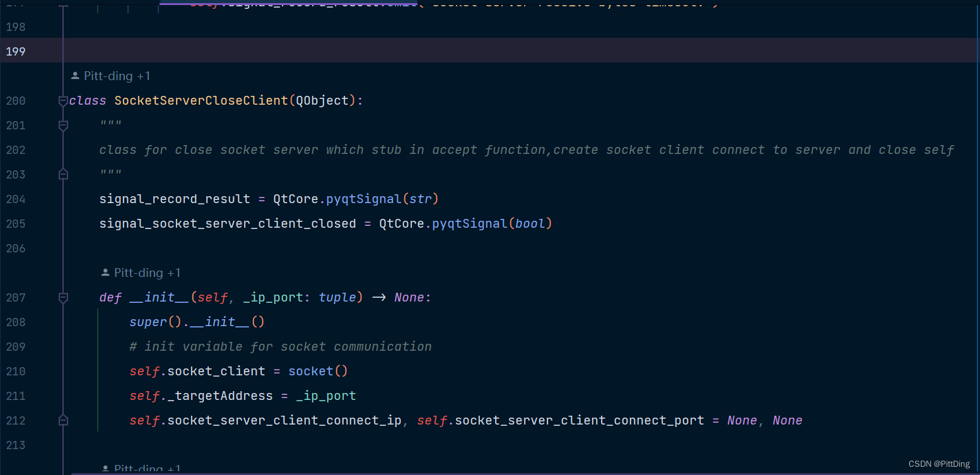The width and height of the screenshot is (980, 475).
Task: Click line number 199 in the gutter
Action: (16, 52)
